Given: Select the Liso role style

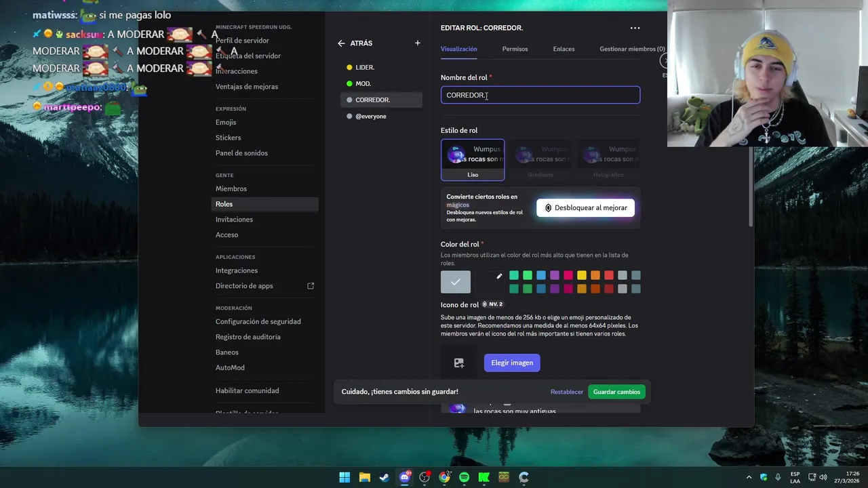Looking at the screenshot, I should (473, 160).
